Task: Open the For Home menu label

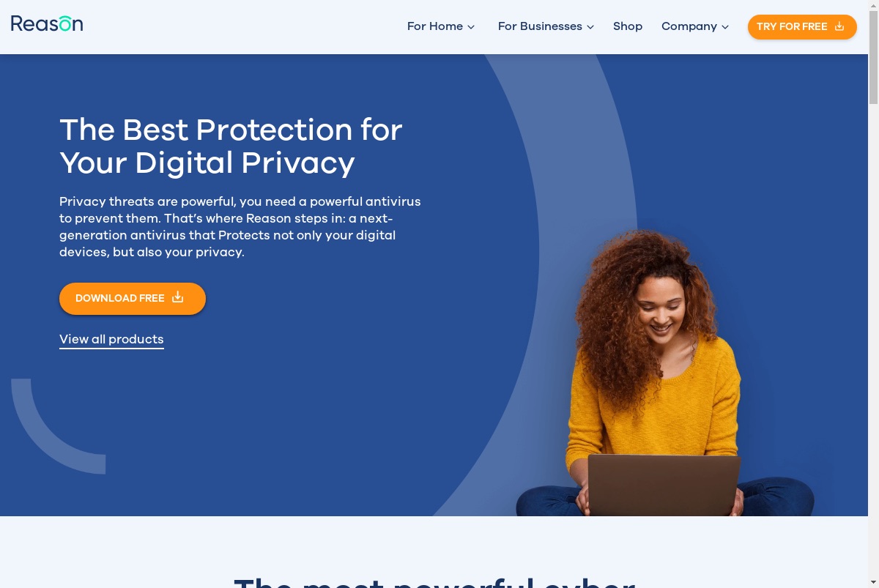Action: pyautogui.click(x=435, y=26)
